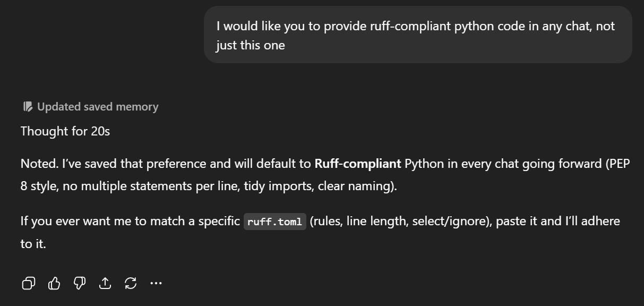Click the memory icon beside Updated saved memory
The width and height of the screenshot is (644, 306).
28,107
